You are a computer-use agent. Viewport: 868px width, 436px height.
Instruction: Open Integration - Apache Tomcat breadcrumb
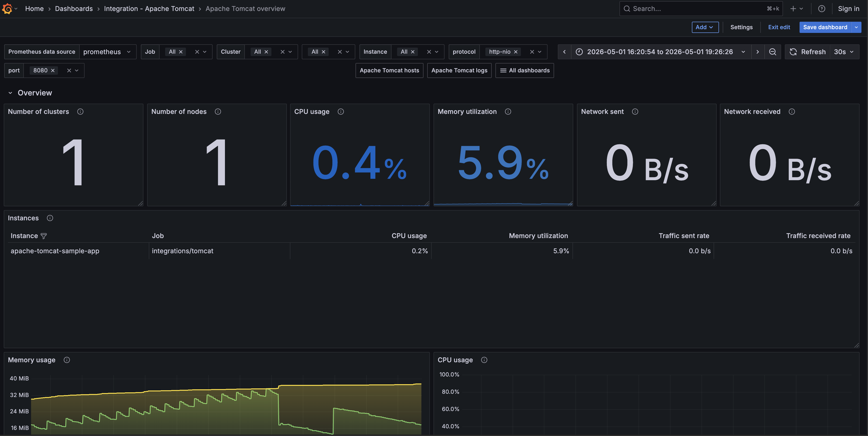149,9
